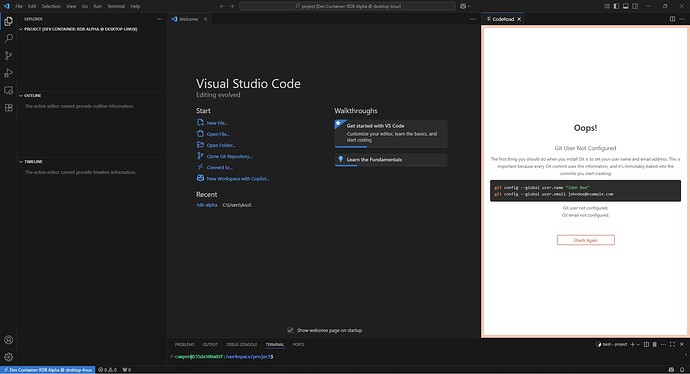Open the Source Control view
Viewport: 690px width, 374px height.
tap(8, 55)
